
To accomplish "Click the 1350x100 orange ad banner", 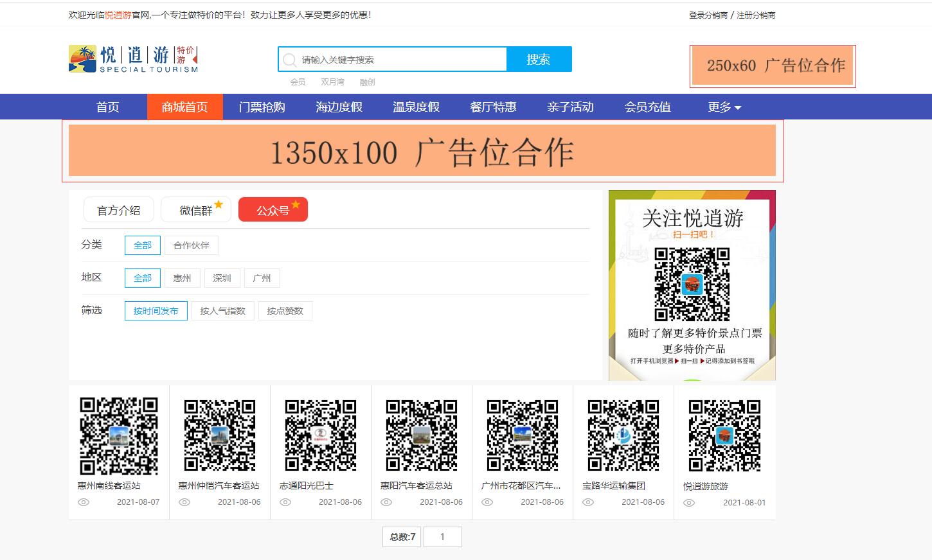I will click(x=422, y=151).
